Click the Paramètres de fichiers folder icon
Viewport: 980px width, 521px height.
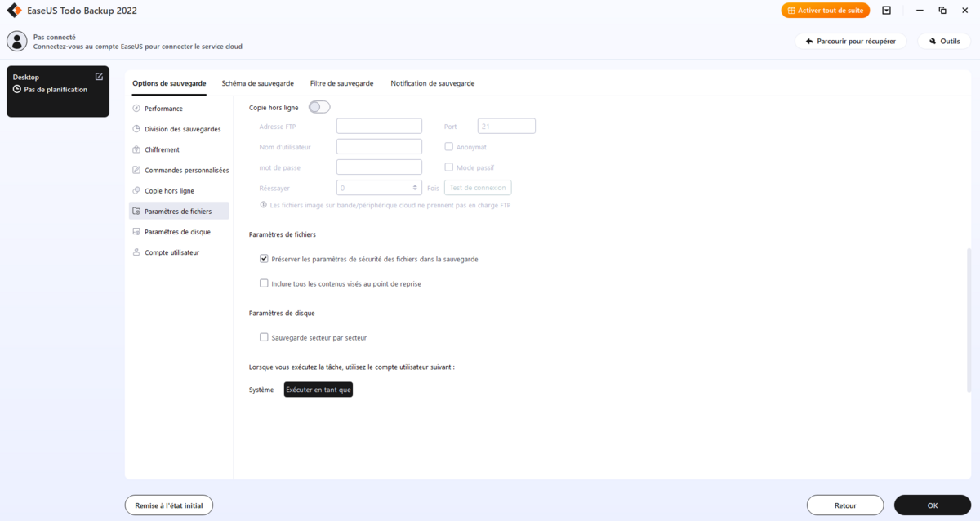(136, 211)
